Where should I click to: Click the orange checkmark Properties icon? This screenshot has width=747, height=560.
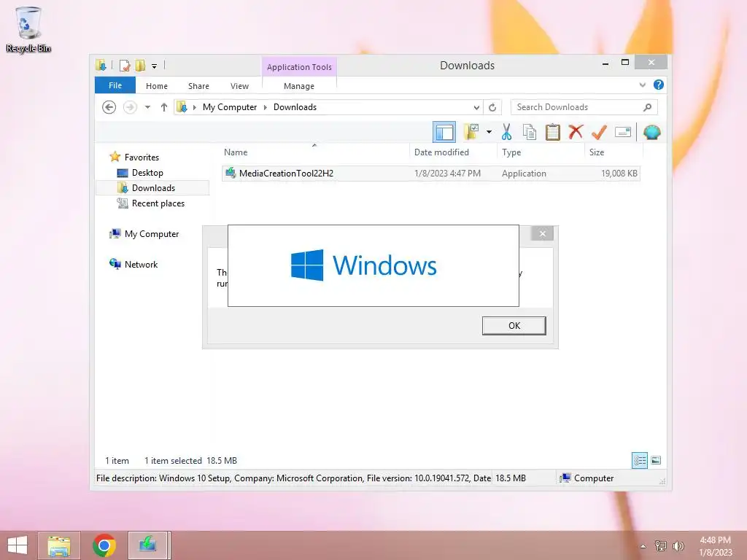[x=599, y=132]
